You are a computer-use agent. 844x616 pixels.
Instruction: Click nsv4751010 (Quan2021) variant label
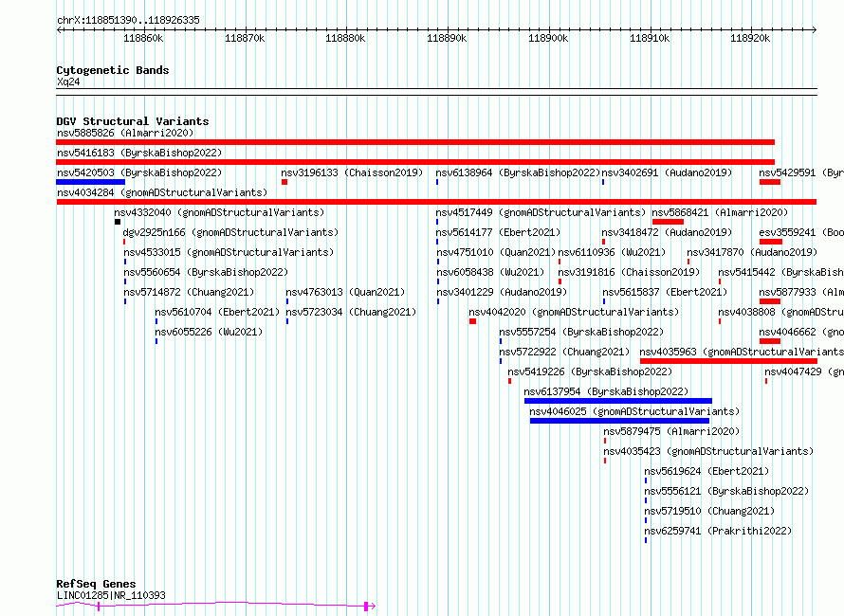click(x=496, y=252)
